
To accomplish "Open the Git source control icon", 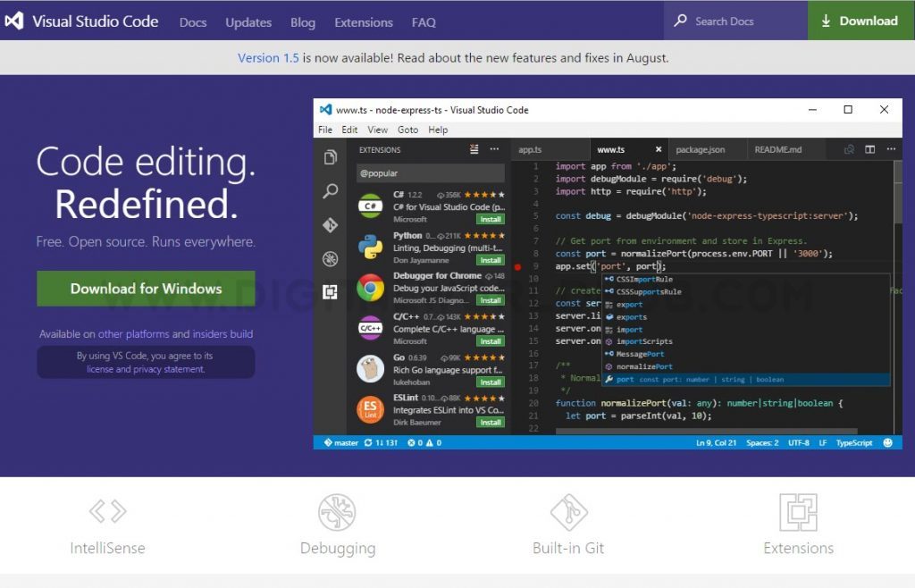I will tap(331, 225).
